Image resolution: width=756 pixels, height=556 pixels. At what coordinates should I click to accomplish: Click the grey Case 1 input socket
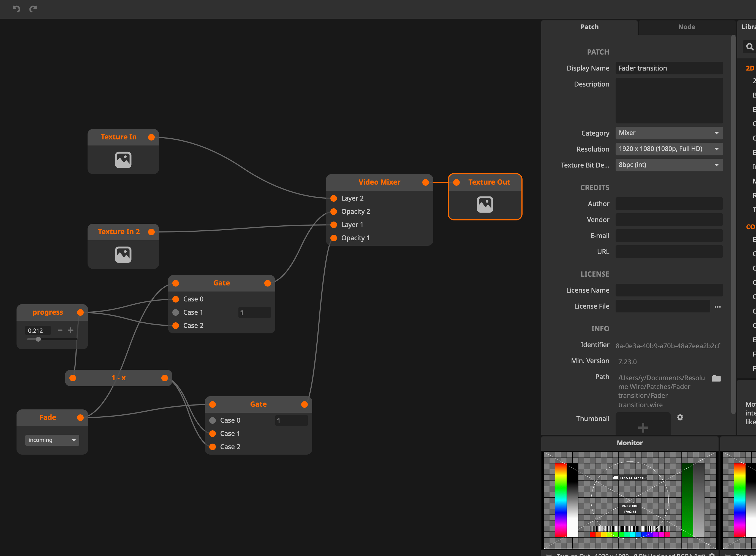(176, 312)
